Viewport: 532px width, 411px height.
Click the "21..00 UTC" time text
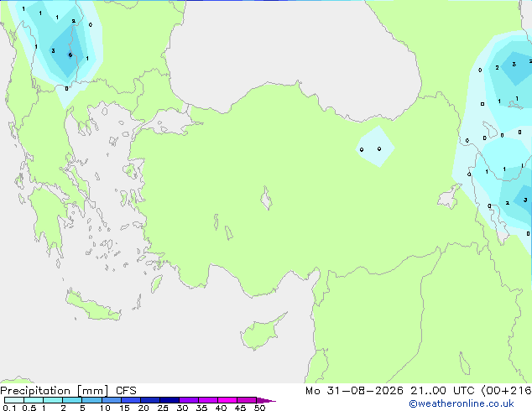point(442,391)
